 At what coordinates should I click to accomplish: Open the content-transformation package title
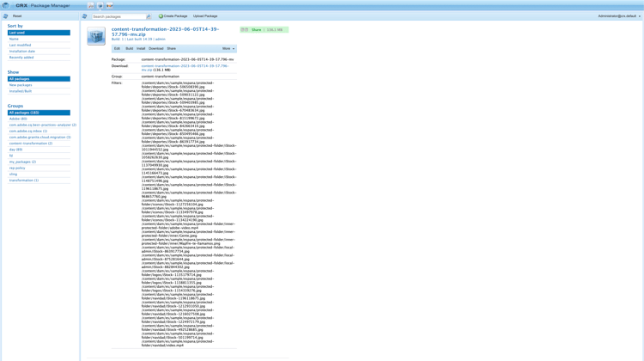point(166,32)
